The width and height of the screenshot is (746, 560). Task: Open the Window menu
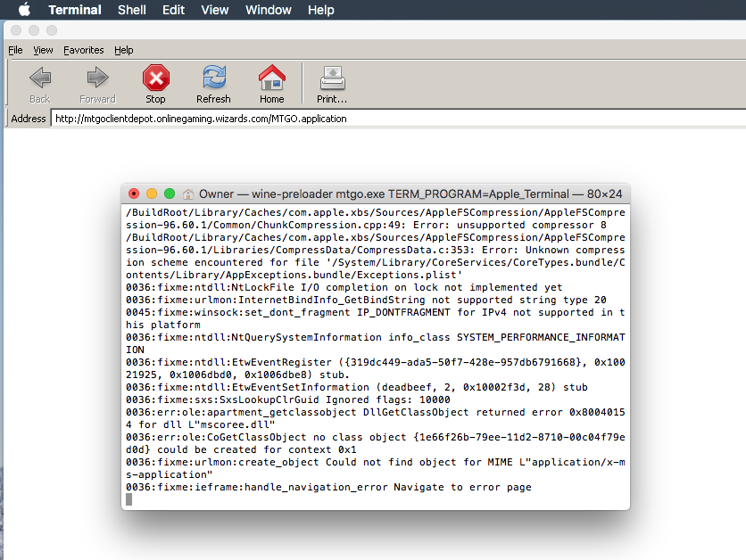point(269,10)
